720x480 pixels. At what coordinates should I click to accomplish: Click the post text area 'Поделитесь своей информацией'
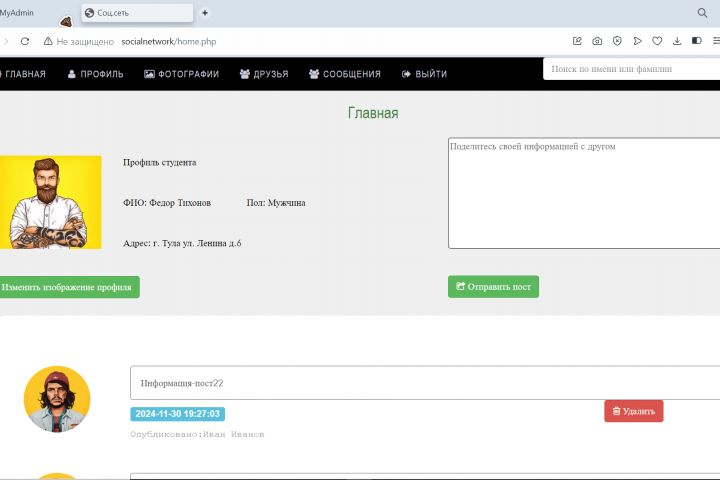[x=584, y=193]
